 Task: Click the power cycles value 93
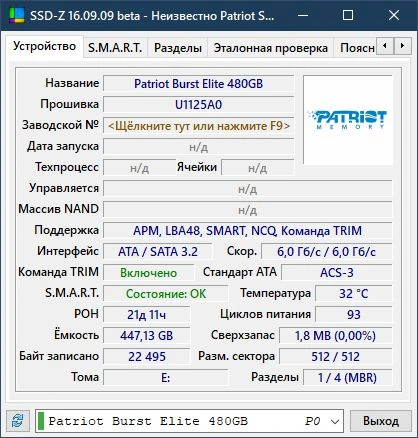(x=354, y=315)
